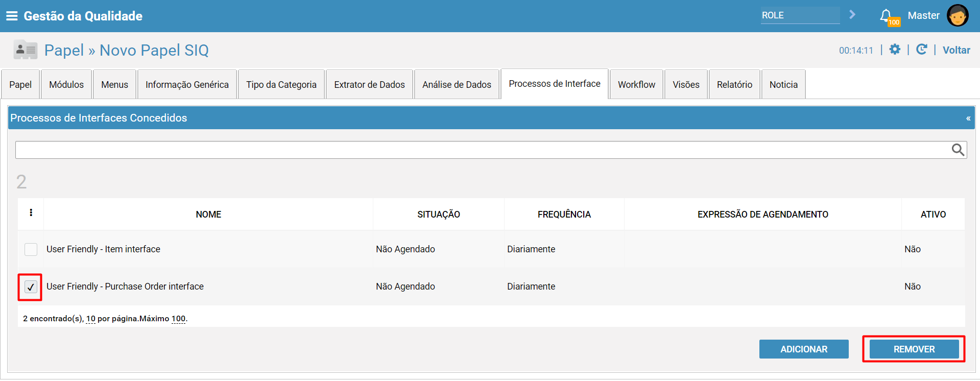Click the arrow next to ROLE field

point(852,15)
